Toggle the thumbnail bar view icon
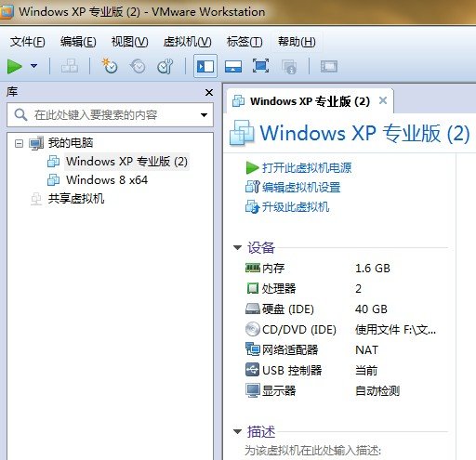The height and width of the screenshot is (460, 476). (x=233, y=67)
